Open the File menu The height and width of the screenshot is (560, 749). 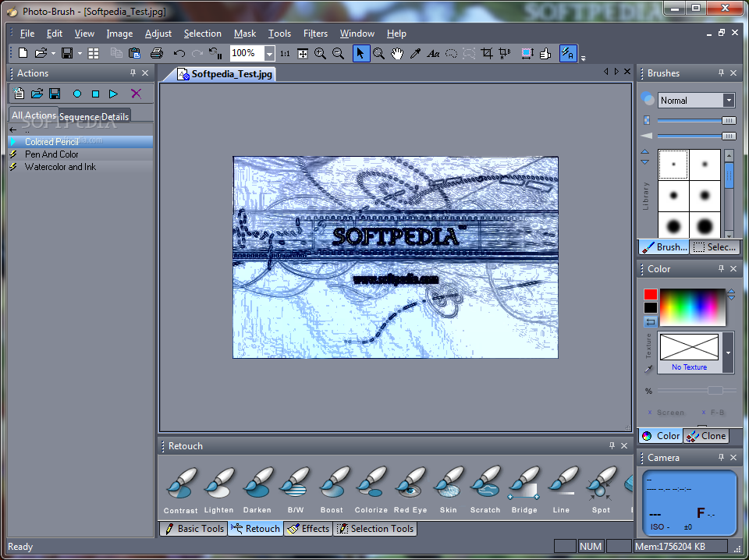[x=27, y=34]
